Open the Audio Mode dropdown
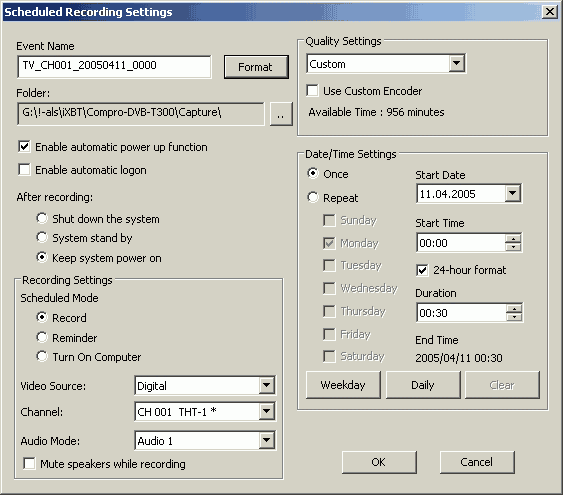Screen dimensions: 563x495 click(266, 440)
